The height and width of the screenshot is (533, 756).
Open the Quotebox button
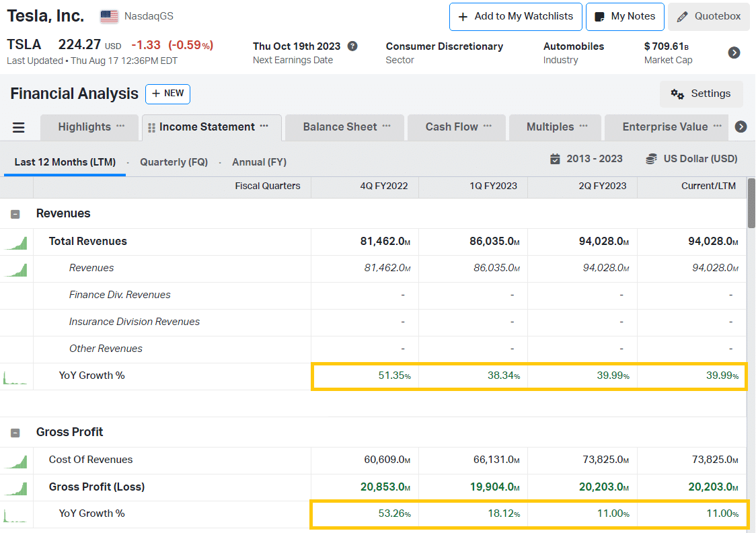pos(709,17)
